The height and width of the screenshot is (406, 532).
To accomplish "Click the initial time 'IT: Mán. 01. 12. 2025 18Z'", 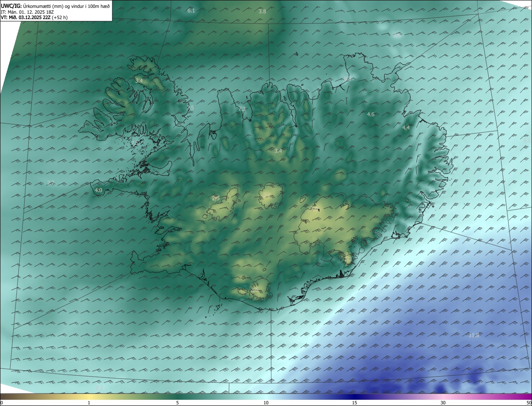I will (27, 12).
